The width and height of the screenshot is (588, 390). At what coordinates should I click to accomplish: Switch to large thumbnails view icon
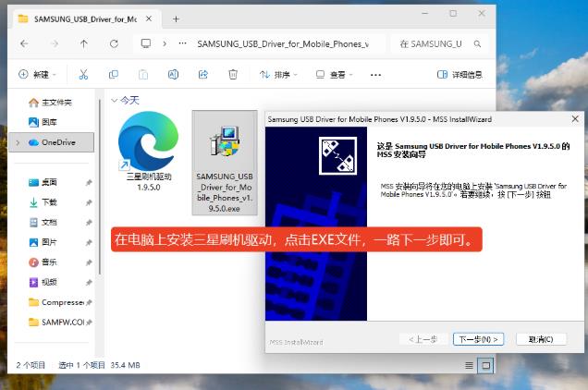[x=485, y=365]
